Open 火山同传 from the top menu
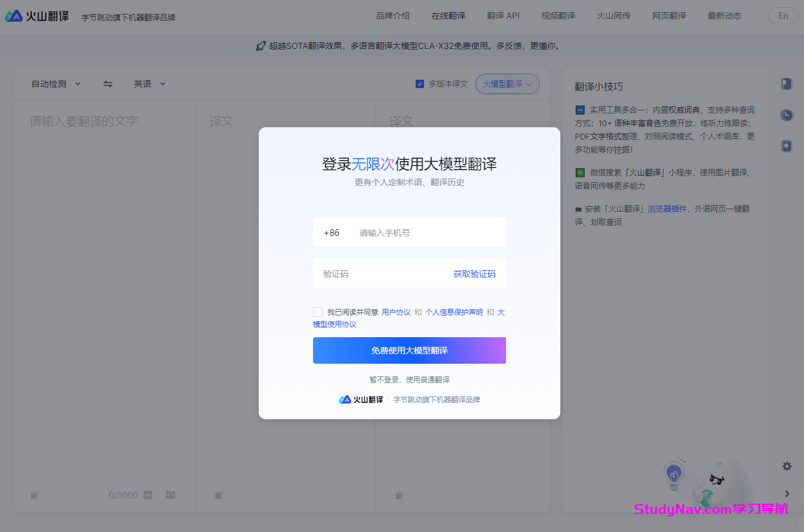The width and height of the screenshot is (804, 532). tap(613, 16)
